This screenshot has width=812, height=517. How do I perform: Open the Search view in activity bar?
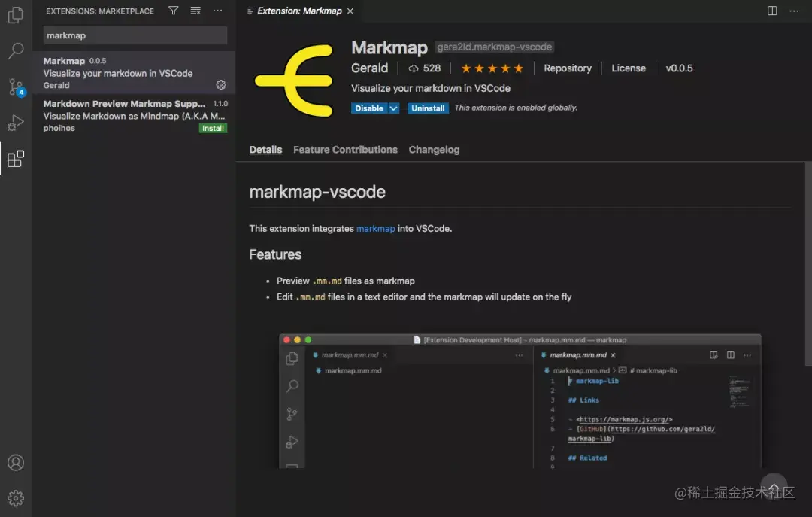[x=16, y=51]
